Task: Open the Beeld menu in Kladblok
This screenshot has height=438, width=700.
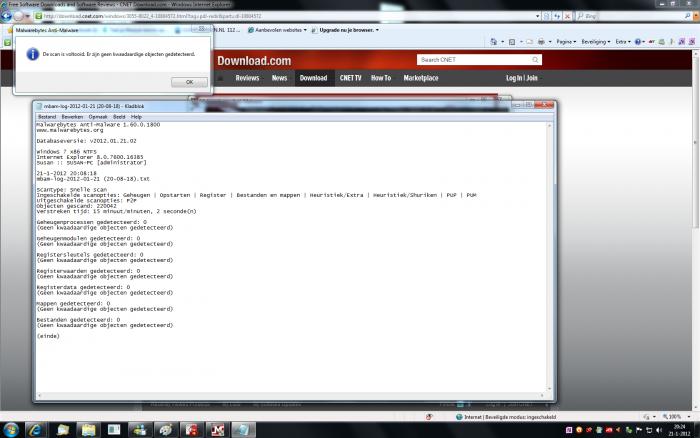Action: click(119, 117)
